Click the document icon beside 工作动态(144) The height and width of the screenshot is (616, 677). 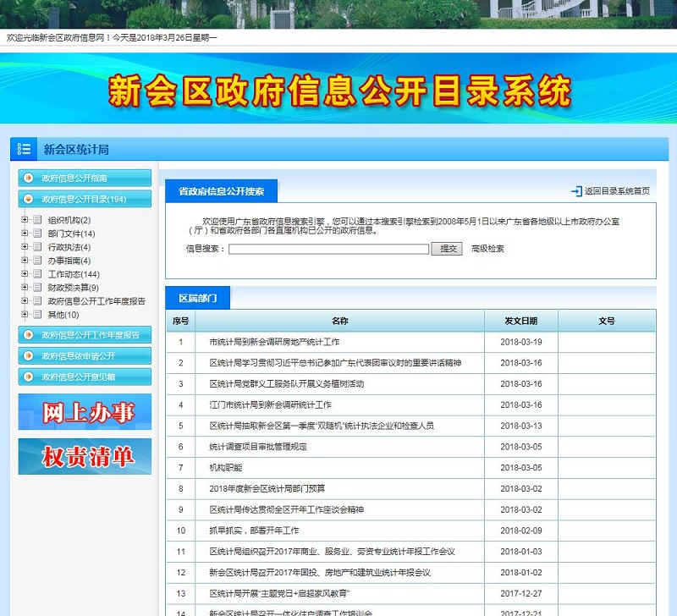pyautogui.click(x=36, y=274)
